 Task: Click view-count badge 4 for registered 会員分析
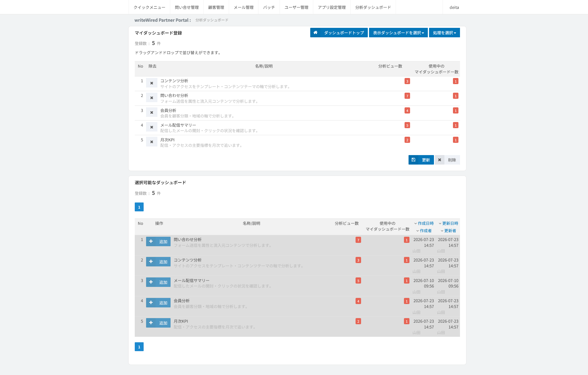pos(407,110)
